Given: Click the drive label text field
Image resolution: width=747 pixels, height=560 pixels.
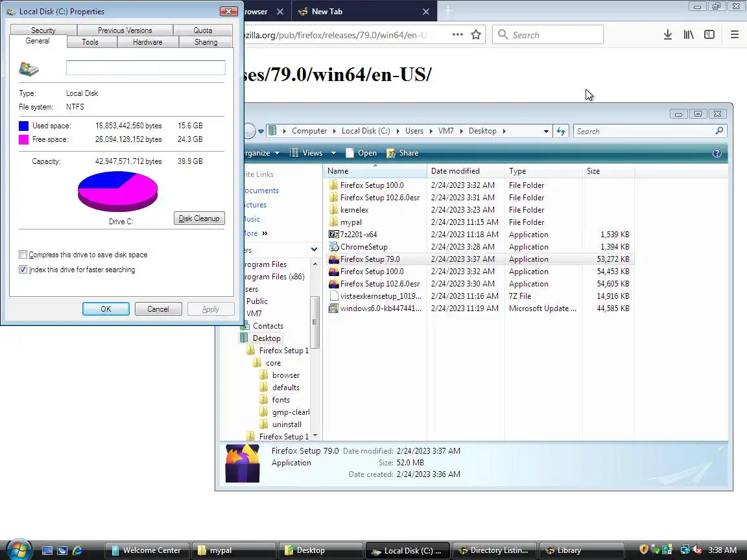Looking at the screenshot, I should pyautogui.click(x=146, y=67).
